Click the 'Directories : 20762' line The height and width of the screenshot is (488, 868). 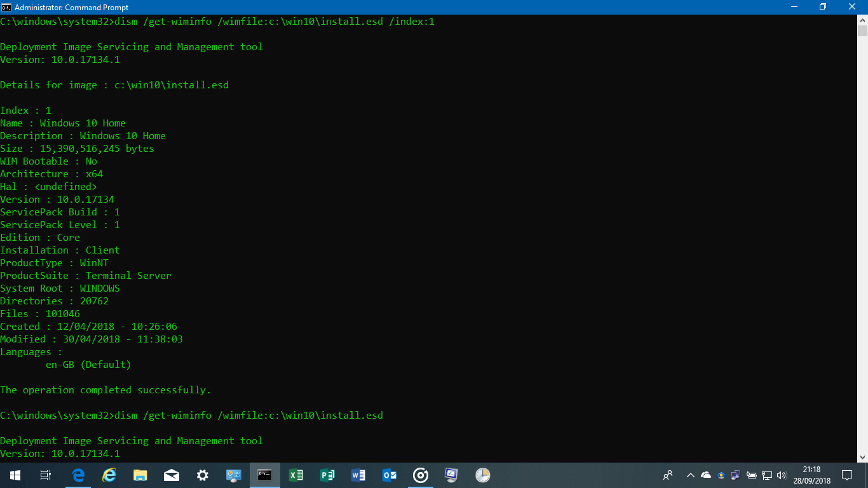54,301
